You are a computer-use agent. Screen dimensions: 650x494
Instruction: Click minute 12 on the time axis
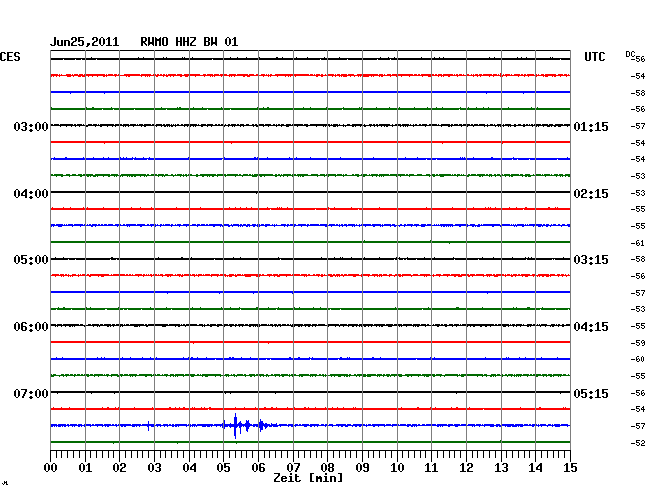[466, 468]
